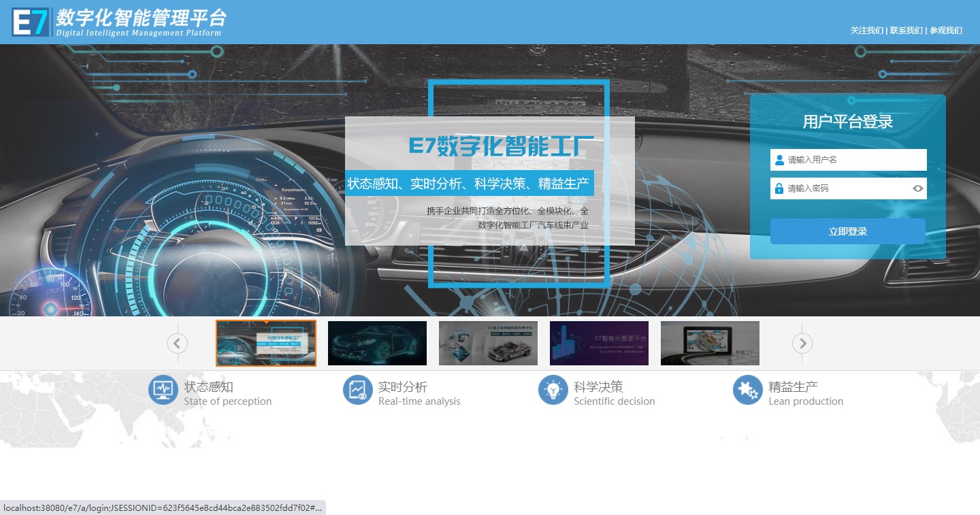Click the 状态感知 state of perception icon

point(163,391)
